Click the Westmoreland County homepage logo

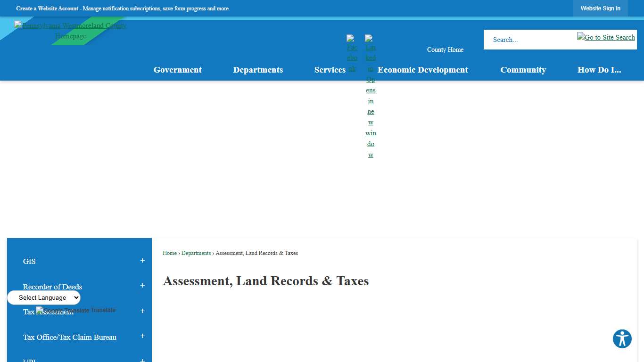pyautogui.click(x=71, y=30)
